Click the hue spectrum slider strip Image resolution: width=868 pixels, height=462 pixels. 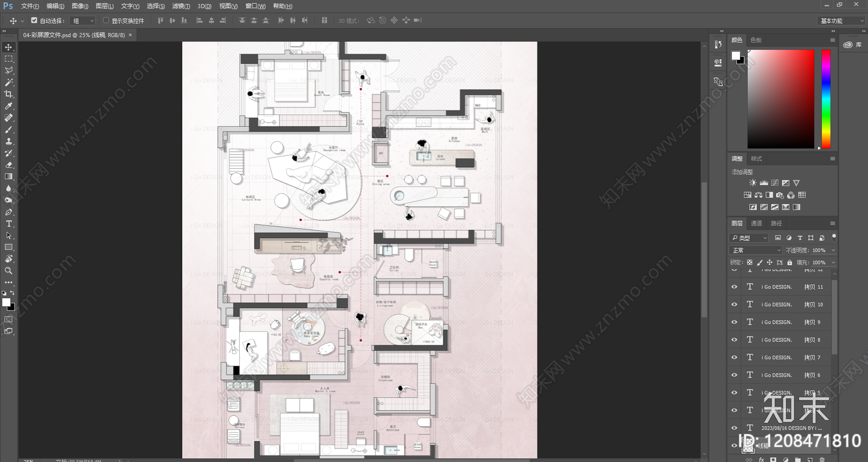826,99
